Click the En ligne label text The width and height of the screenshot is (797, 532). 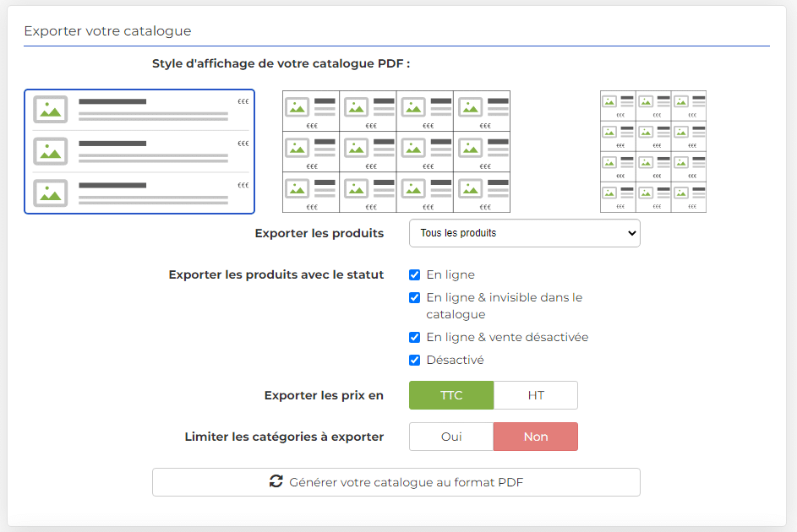[x=450, y=274]
